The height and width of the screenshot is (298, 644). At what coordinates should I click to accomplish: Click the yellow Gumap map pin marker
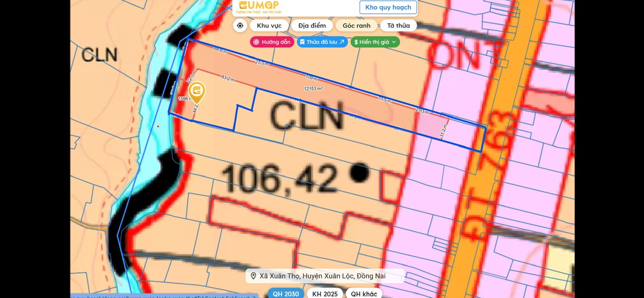pos(197,92)
